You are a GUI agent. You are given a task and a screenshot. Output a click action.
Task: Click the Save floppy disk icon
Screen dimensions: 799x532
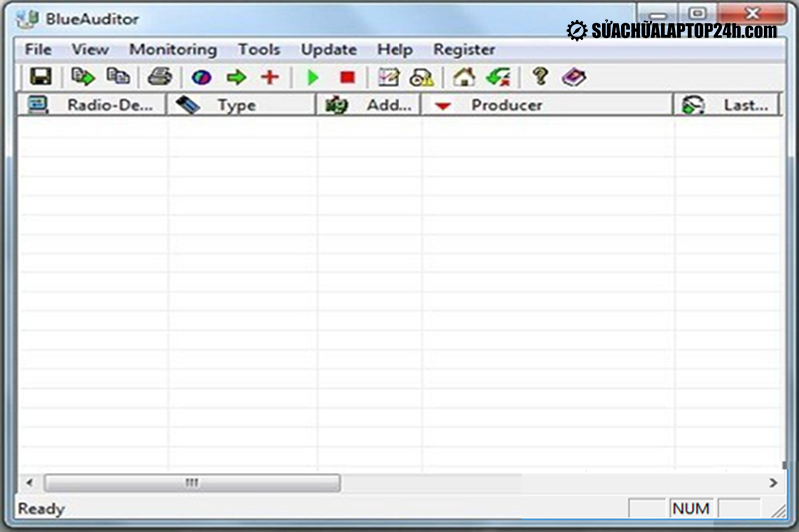pyautogui.click(x=40, y=77)
